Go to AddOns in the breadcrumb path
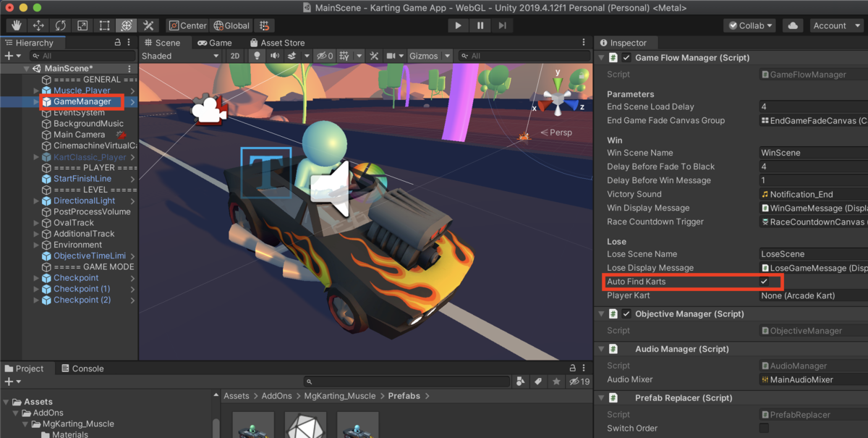Image resolution: width=868 pixels, height=438 pixels. click(278, 396)
